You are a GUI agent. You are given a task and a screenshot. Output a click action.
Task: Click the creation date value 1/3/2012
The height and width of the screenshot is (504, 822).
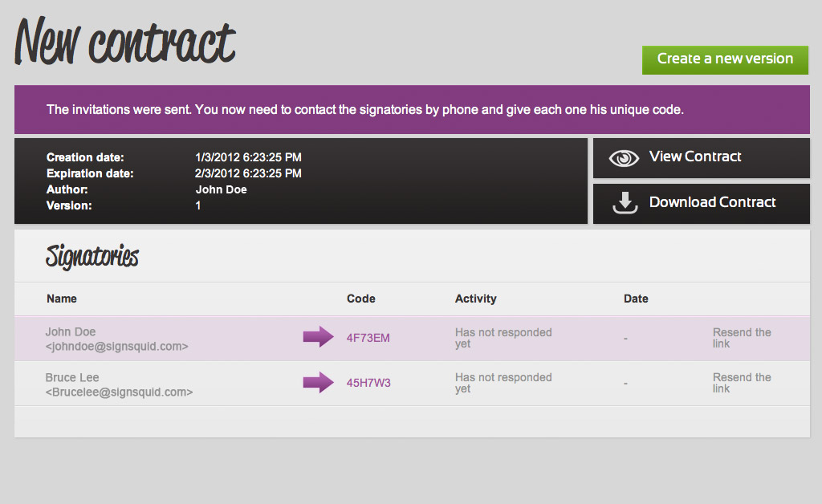pos(248,157)
